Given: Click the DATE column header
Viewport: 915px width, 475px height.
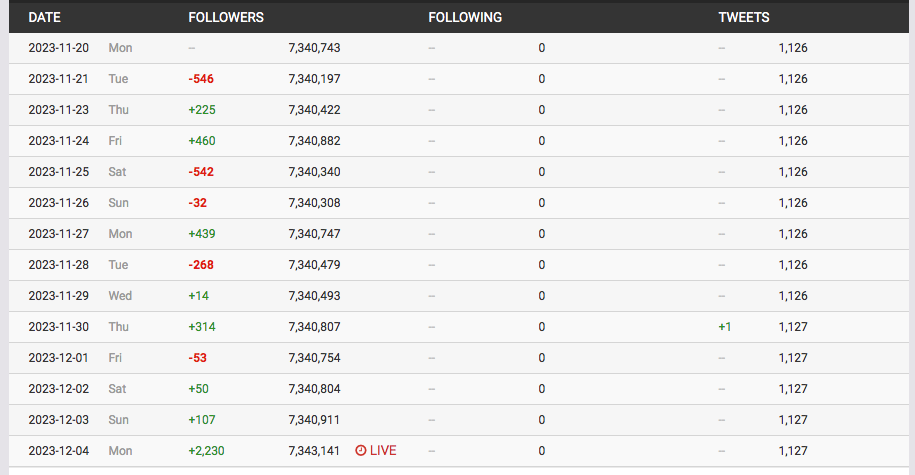Looking at the screenshot, I should [44, 17].
